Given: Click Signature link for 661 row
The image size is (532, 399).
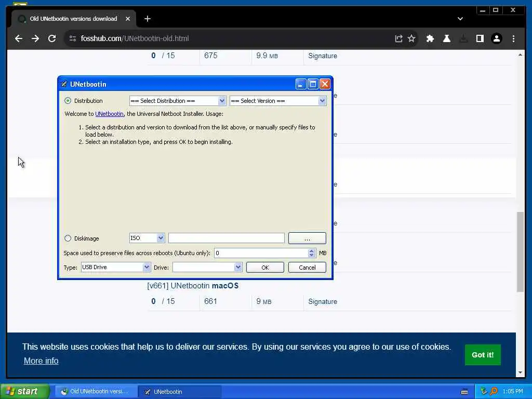Looking at the screenshot, I should point(322,302).
